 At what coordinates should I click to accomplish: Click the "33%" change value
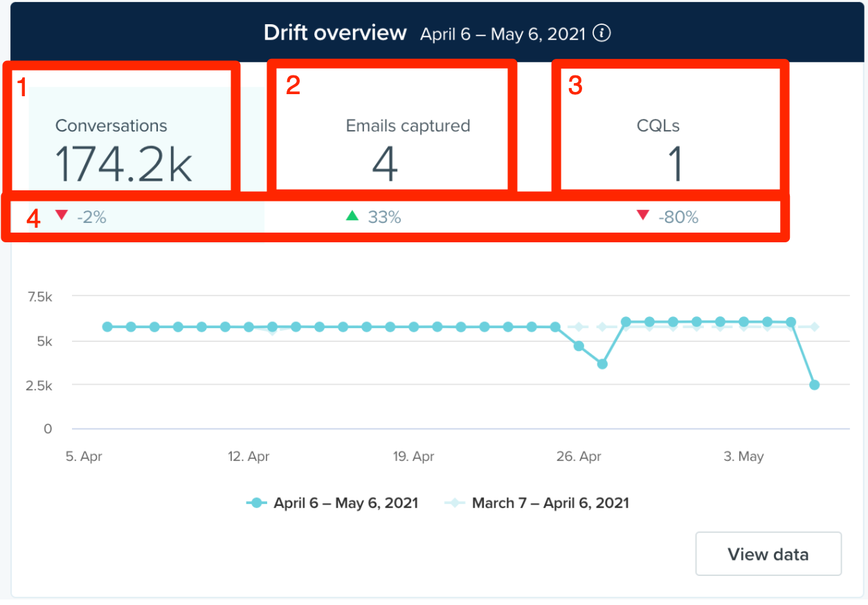[385, 217]
